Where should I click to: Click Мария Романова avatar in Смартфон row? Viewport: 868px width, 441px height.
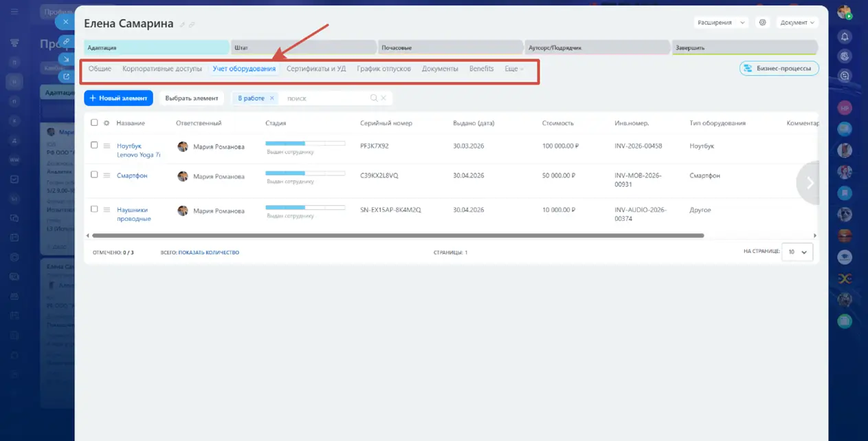pos(183,176)
